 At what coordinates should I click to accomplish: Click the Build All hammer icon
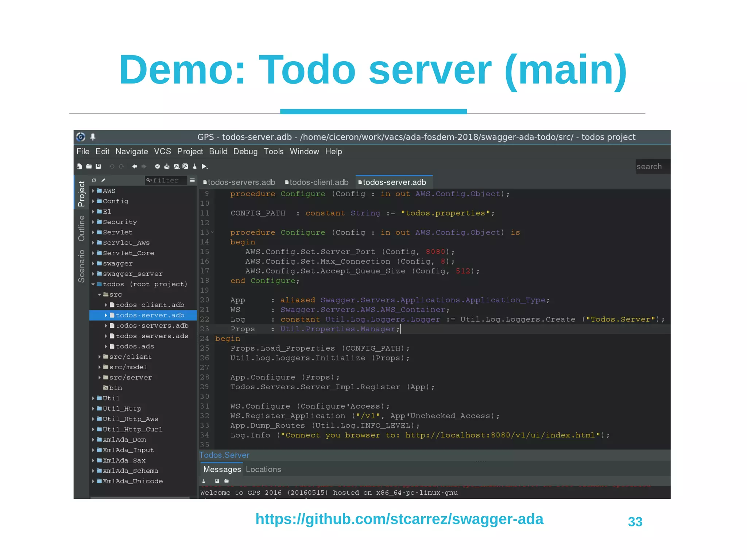185,166
